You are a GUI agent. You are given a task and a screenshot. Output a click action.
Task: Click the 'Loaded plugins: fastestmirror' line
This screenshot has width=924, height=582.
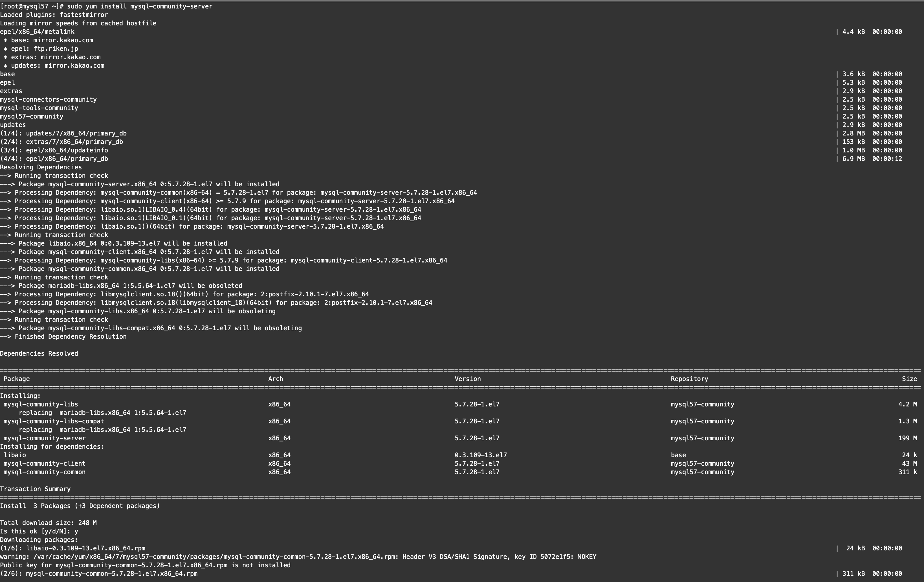tap(54, 15)
